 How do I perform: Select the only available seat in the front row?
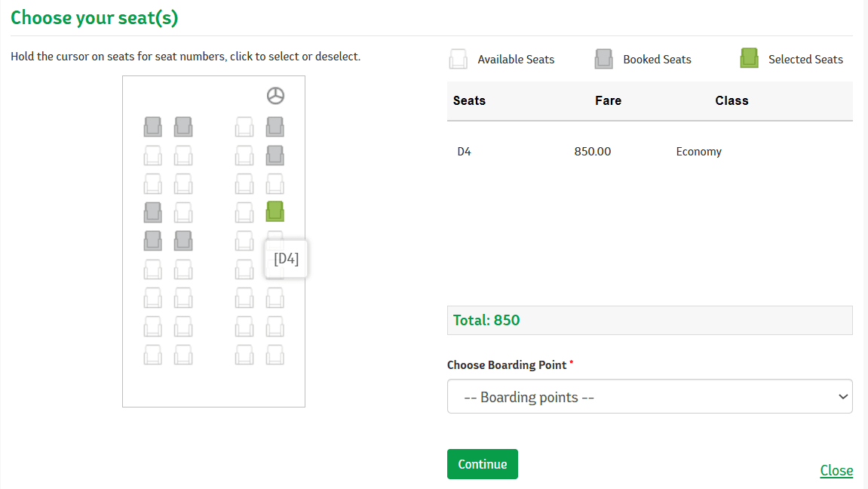[x=244, y=127]
